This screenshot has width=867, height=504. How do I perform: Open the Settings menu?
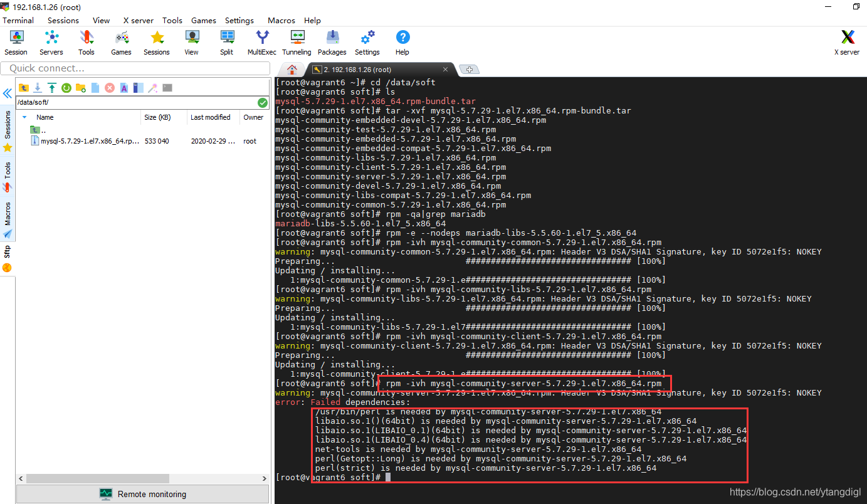(x=239, y=20)
